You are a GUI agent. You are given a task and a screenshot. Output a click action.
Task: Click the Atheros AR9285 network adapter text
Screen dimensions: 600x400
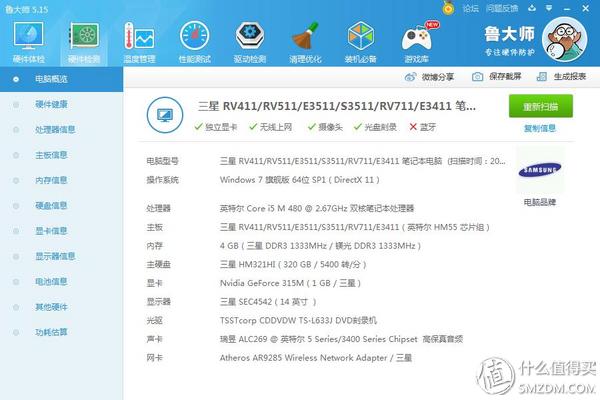pyautogui.click(x=316, y=358)
